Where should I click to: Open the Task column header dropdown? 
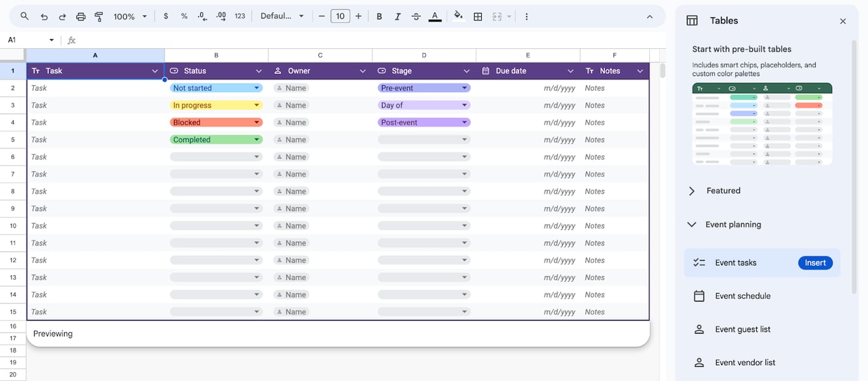tap(155, 71)
